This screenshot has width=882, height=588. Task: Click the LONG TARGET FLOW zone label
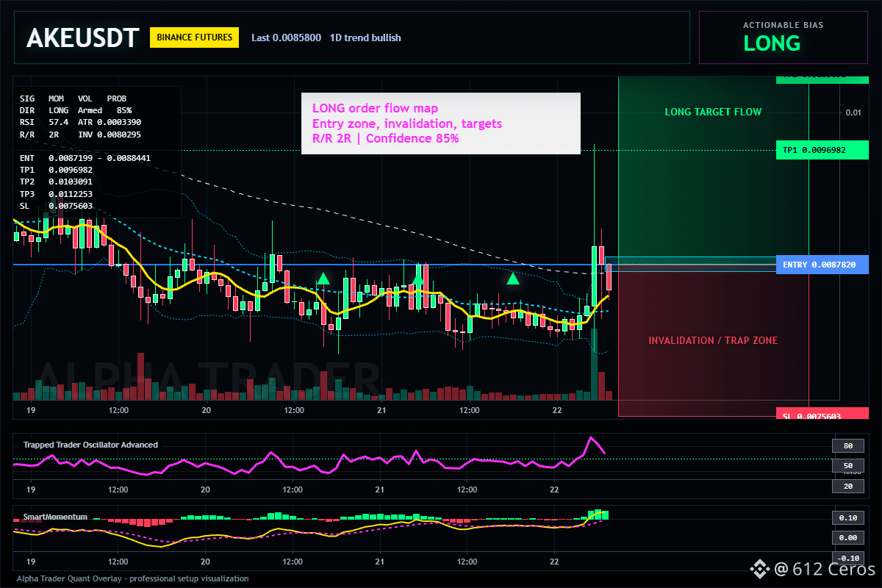click(x=713, y=112)
